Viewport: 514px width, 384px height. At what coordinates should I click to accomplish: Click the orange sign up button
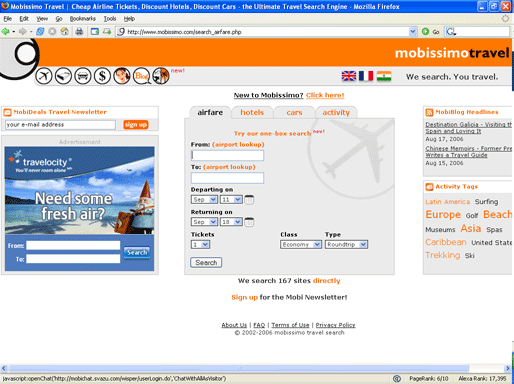(x=136, y=125)
